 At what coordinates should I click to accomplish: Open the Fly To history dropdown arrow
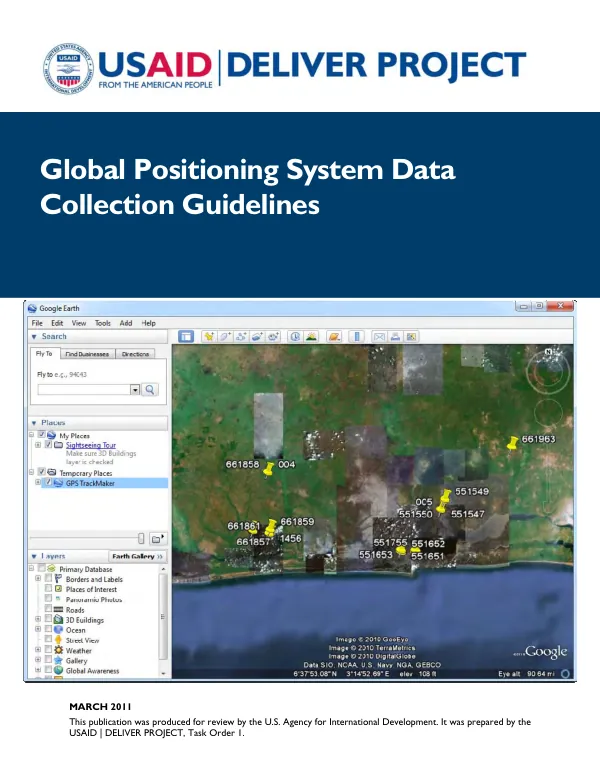coord(135,390)
